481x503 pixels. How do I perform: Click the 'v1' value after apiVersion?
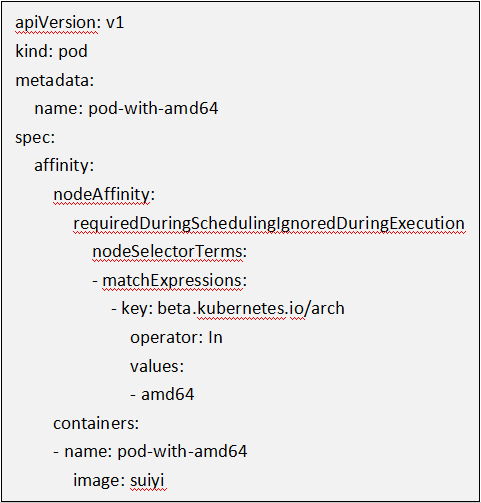(x=115, y=23)
